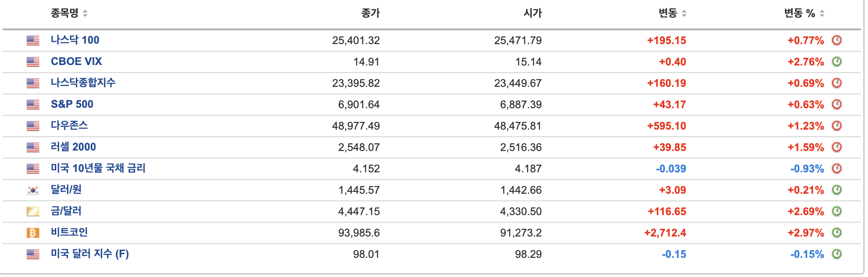The height and width of the screenshot is (277, 868).
Task: Click the Korean flag icon beside 달러/원
Action: [33, 190]
